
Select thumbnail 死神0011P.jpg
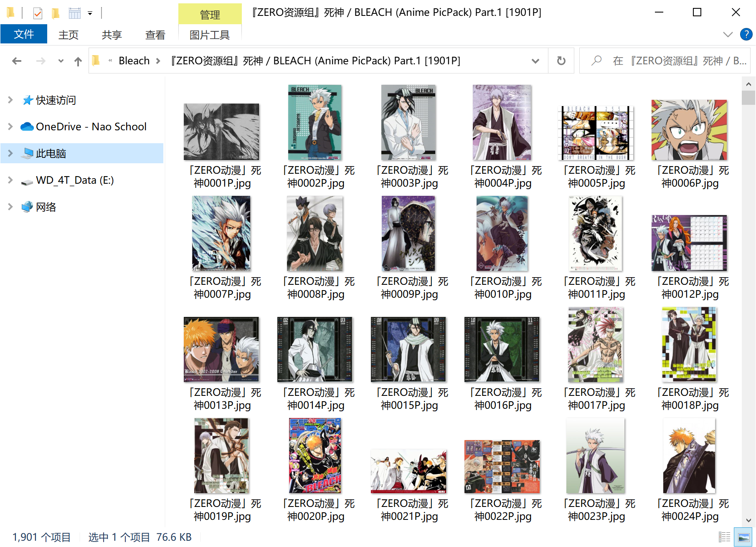click(x=596, y=234)
